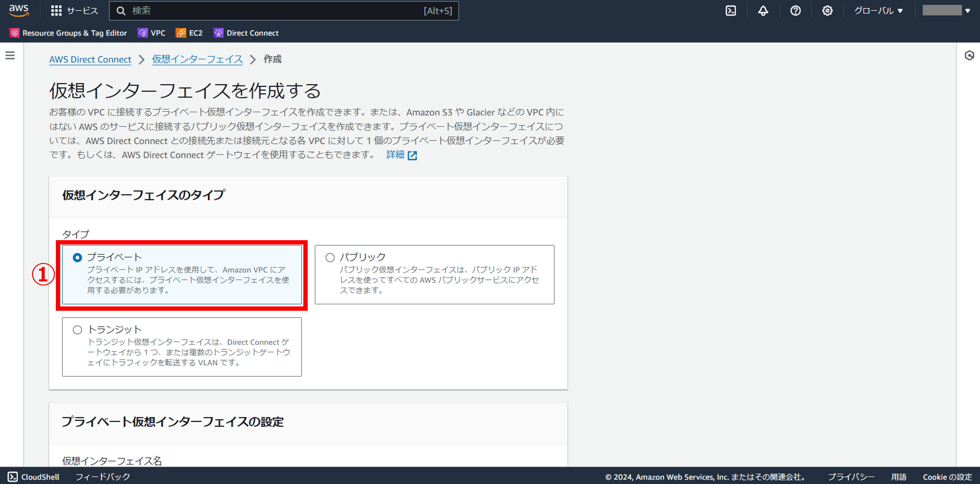Click the パブリック option description text

point(439,280)
